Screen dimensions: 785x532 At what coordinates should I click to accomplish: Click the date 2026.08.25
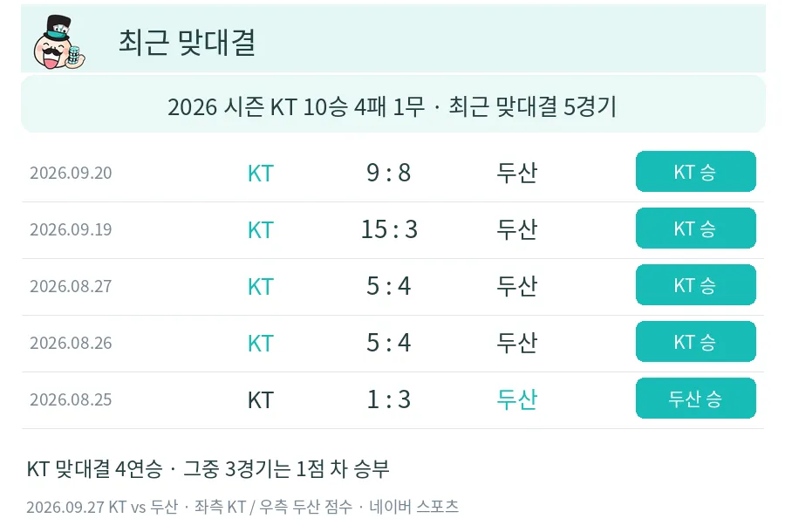(x=71, y=399)
